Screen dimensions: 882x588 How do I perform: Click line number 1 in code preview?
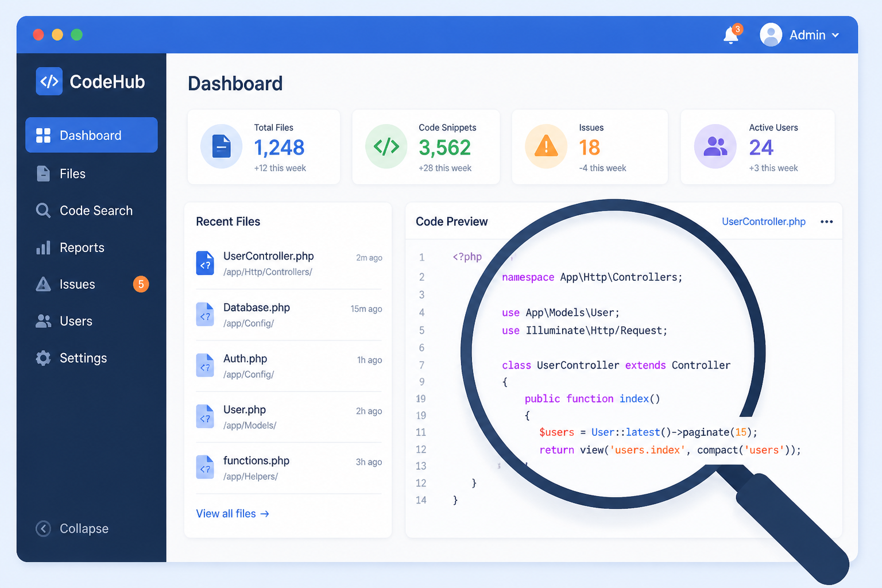(422, 257)
